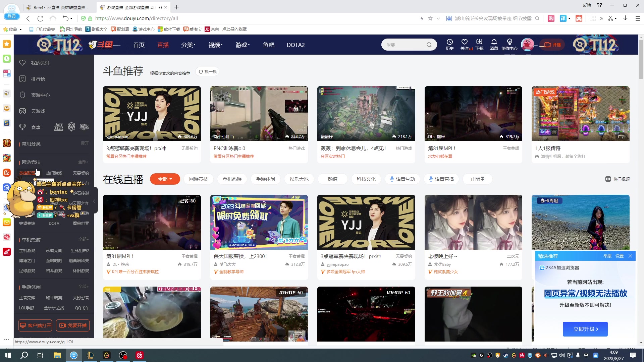644x362 pixels.
Task: Expand 视频 dropdown in top navigation
Action: 215,45
